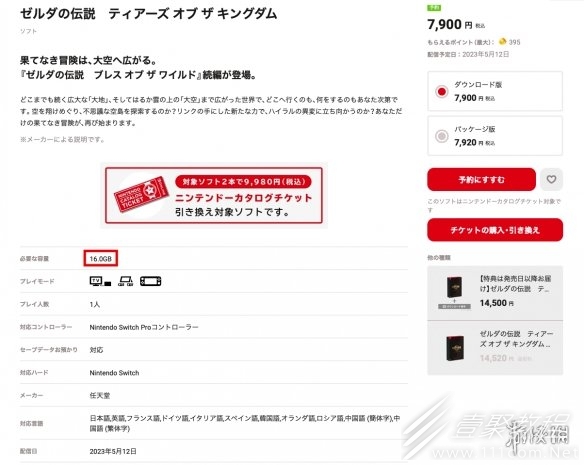584x465 pixels.
Task: Click the heart wishlist icon
Action: (x=551, y=180)
